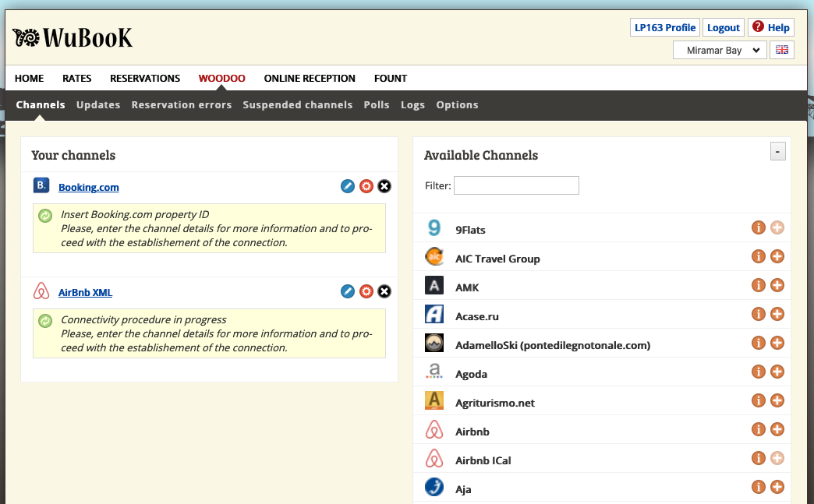Image resolution: width=814 pixels, height=504 pixels.
Task: Edit the AirBnb XML channel with pencil icon
Action: [348, 291]
